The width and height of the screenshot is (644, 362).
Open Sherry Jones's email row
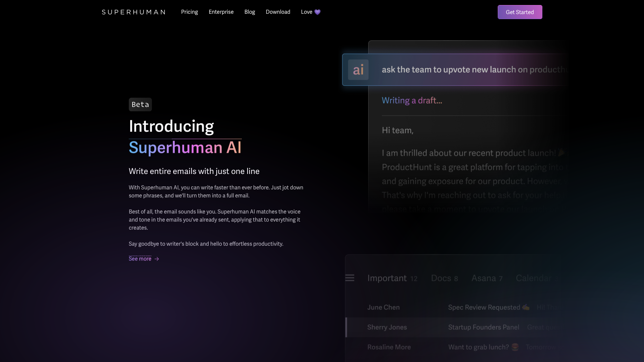pyautogui.click(x=457, y=327)
